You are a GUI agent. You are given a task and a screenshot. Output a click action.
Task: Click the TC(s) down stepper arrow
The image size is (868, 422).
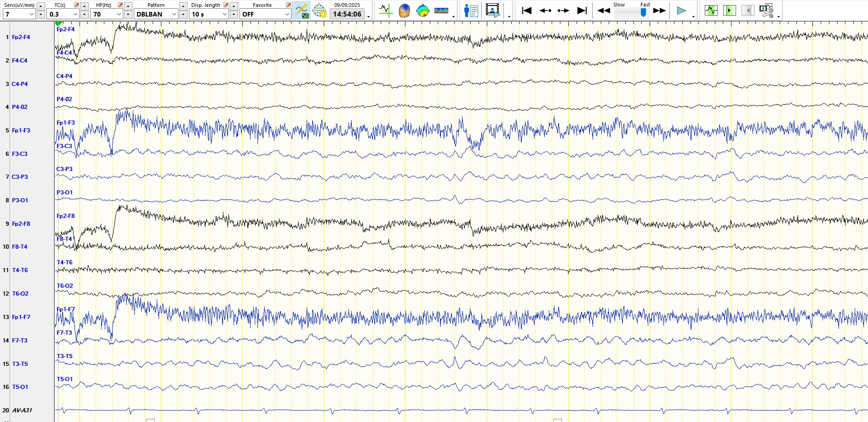(85, 15)
